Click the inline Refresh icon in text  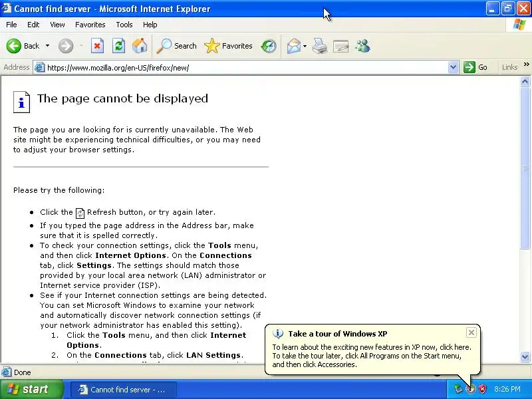pos(80,213)
